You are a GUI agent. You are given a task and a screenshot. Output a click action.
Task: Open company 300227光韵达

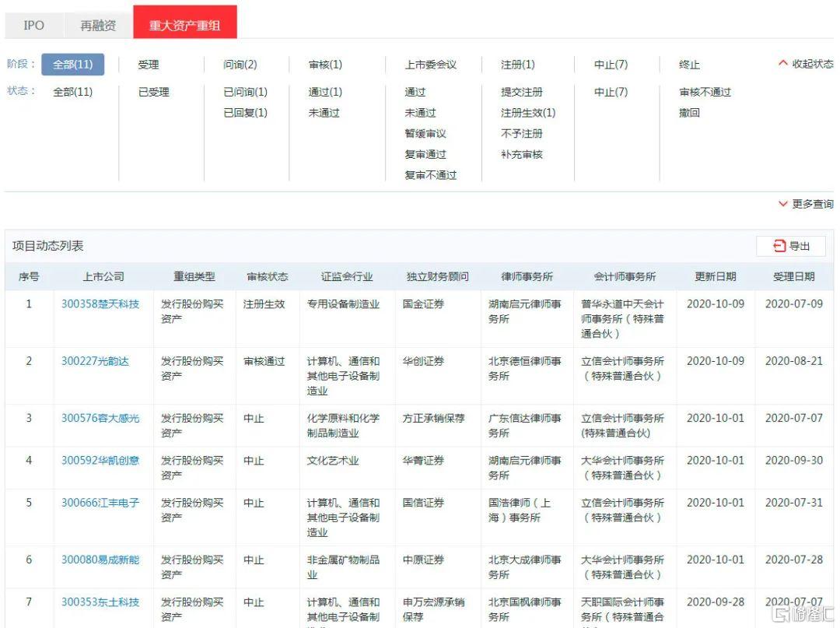(95, 361)
